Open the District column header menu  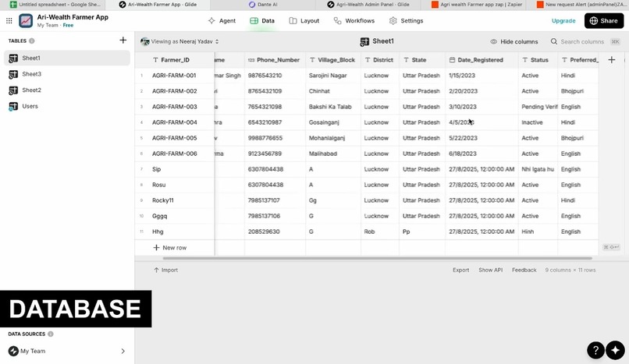point(380,60)
